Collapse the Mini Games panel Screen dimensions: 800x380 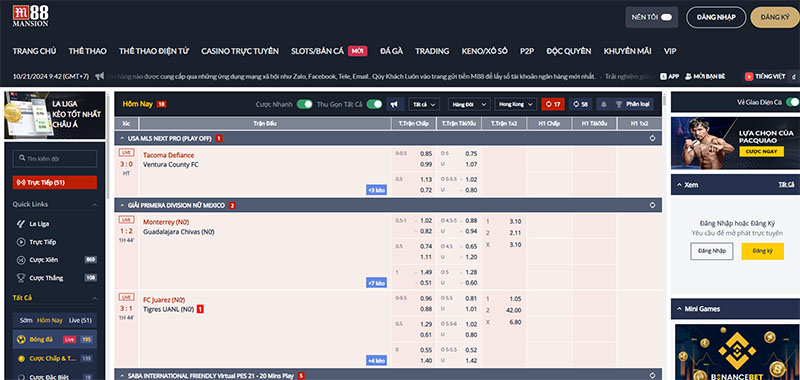pyautogui.click(x=679, y=309)
